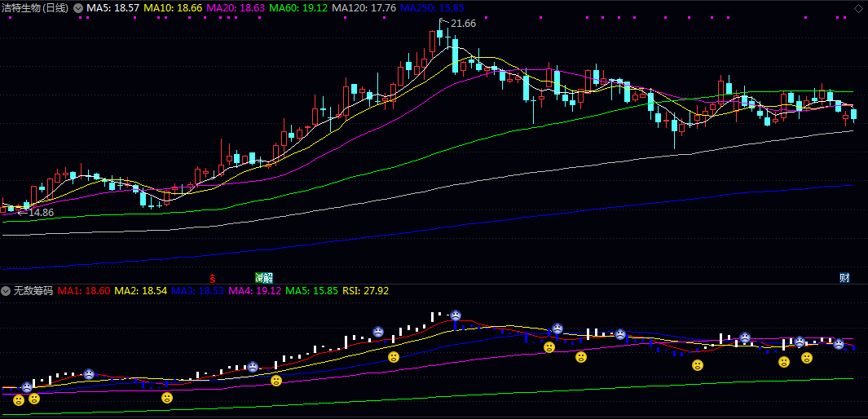
Task: Expand the 无敌筹码 indicator dropdown arrow
Action: 6,291
